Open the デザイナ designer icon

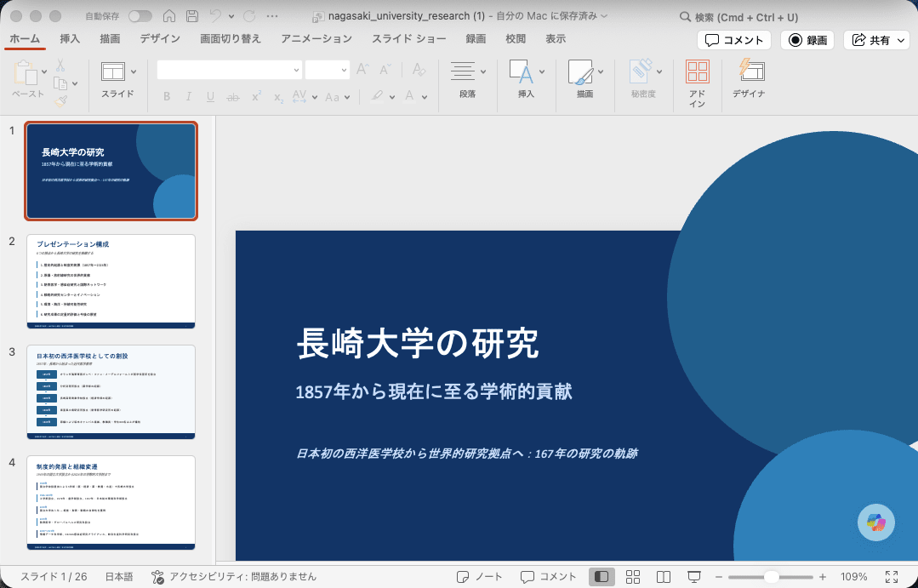(x=751, y=71)
